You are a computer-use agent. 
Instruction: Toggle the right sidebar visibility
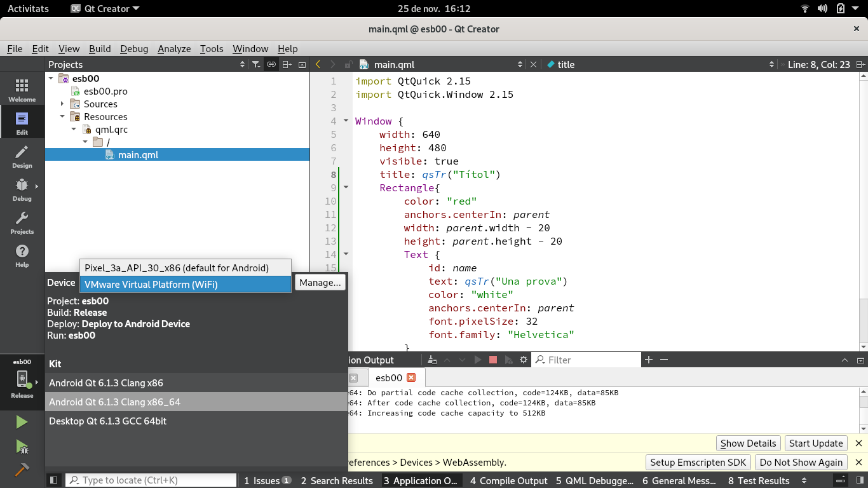(x=860, y=480)
